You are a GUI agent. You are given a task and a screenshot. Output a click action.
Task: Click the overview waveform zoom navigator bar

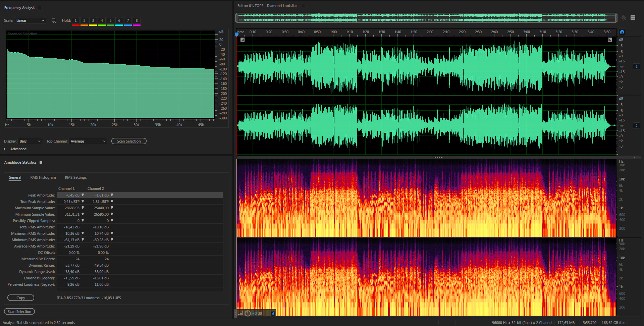pyautogui.click(x=426, y=18)
